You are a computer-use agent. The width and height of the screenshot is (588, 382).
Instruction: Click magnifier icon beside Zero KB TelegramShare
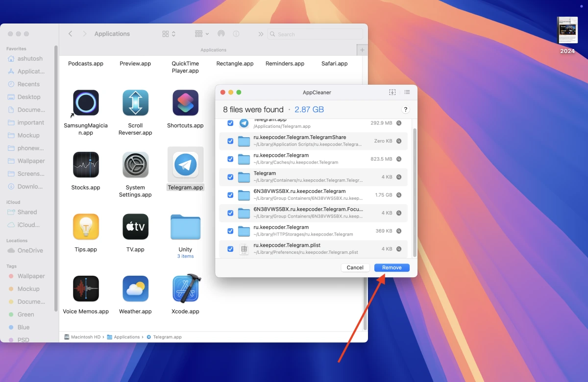pyautogui.click(x=399, y=141)
